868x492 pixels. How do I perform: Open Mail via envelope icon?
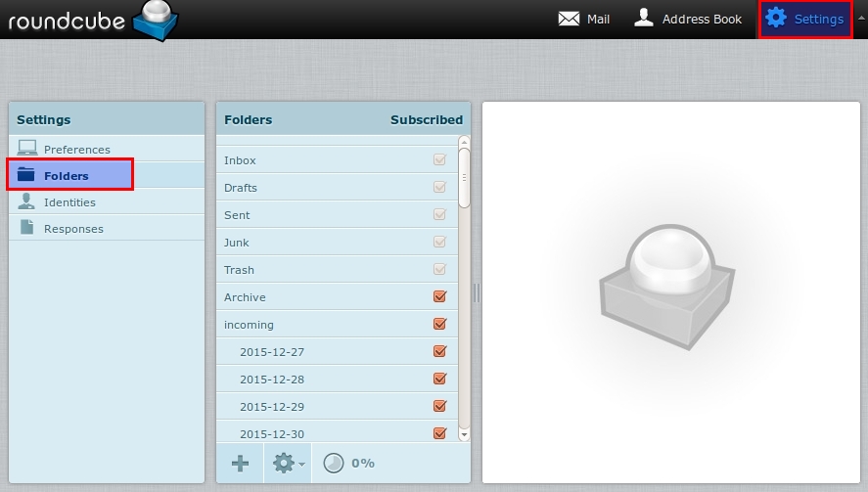pos(569,19)
